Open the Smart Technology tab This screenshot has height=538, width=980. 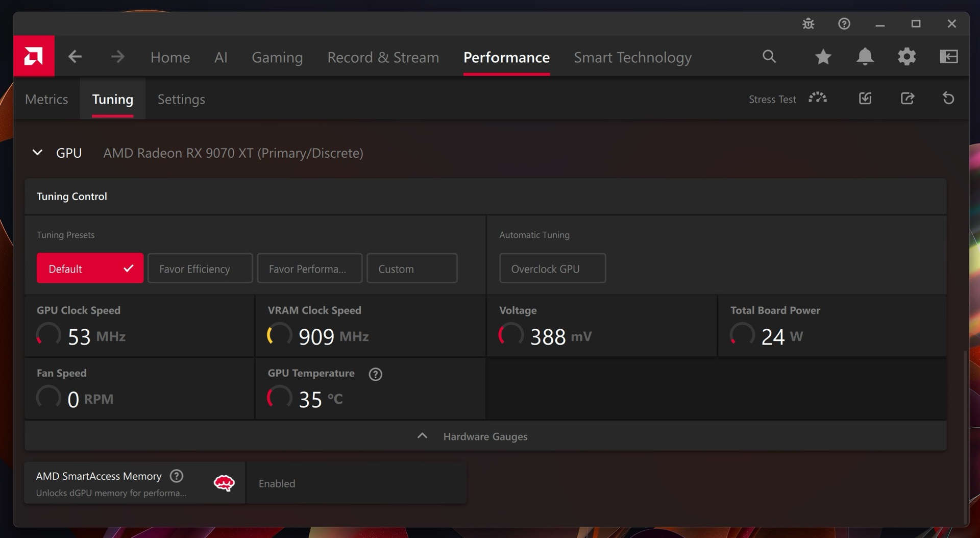coord(632,57)
